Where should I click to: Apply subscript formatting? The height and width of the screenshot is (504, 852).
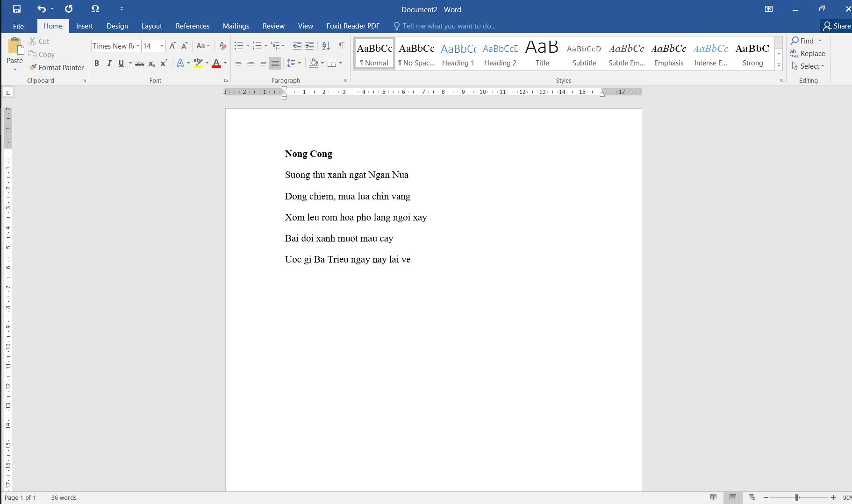click(x=151, y=64)
